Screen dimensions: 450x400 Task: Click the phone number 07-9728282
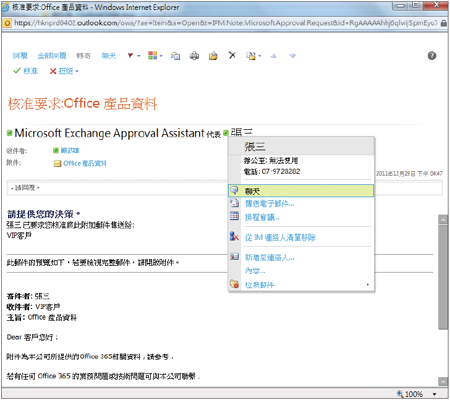(281, 171)
